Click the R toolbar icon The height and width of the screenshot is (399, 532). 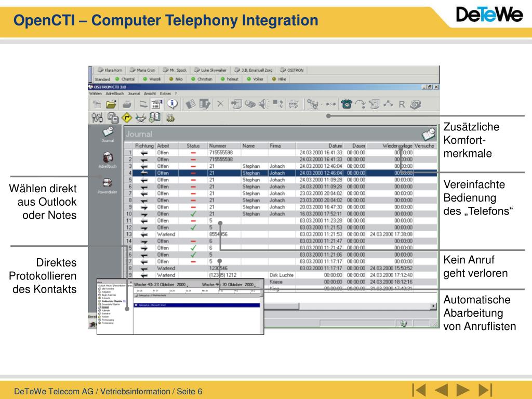click(x=402, y=104)
